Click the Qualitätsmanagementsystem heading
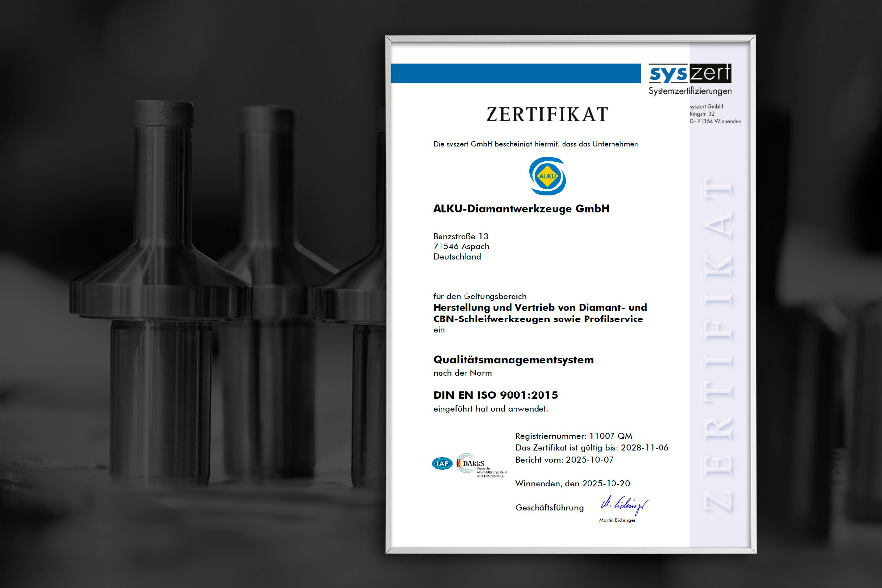 (513, 360)
